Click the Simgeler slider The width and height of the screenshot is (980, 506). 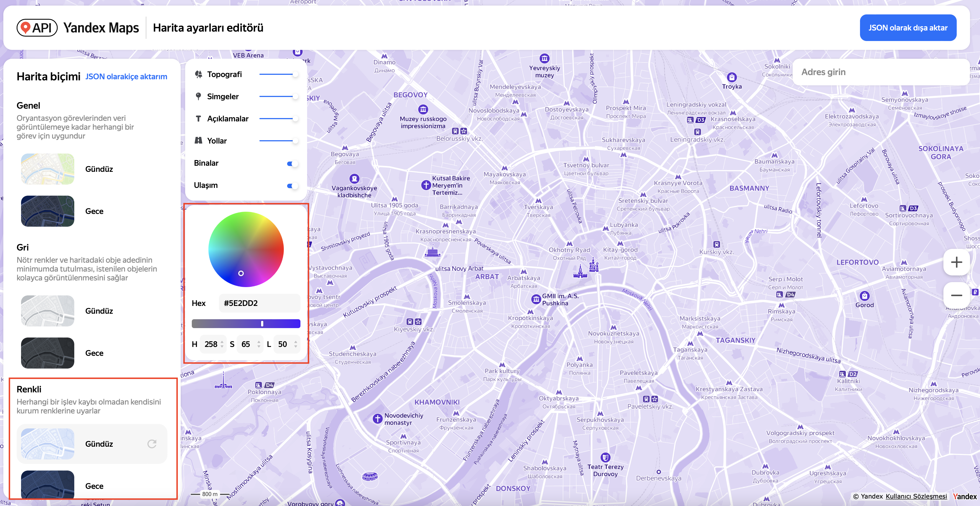pyautogui.click(x=279, y=96)
